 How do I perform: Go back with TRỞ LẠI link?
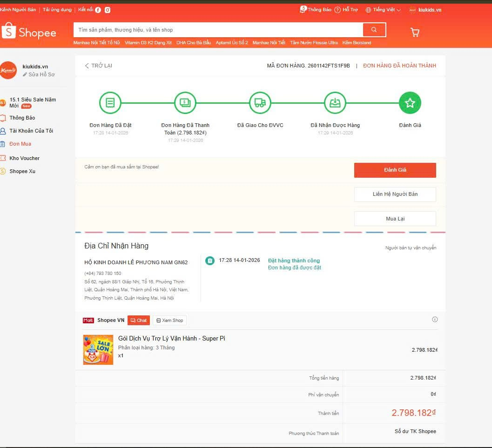(x=101, y=66)
